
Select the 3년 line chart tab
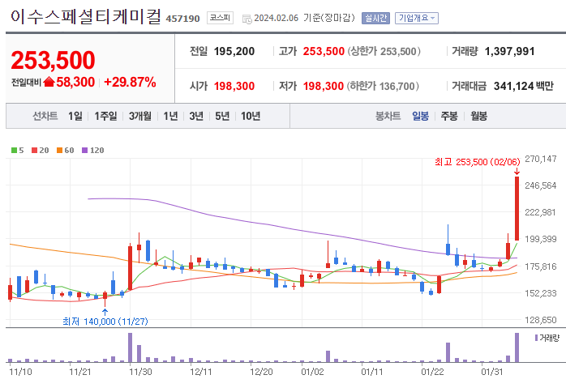point(196,116)
